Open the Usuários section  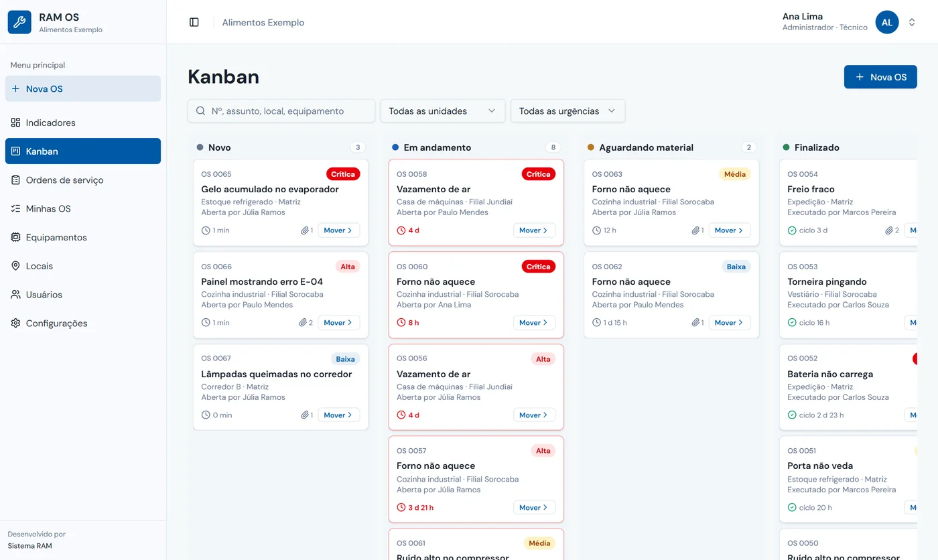[83, 295]
